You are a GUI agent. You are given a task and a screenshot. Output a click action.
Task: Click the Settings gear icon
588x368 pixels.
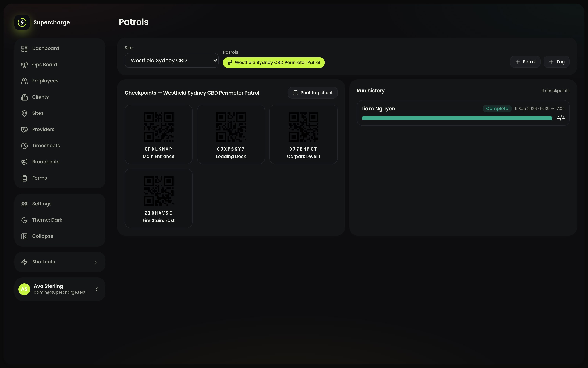click(24, 204)
